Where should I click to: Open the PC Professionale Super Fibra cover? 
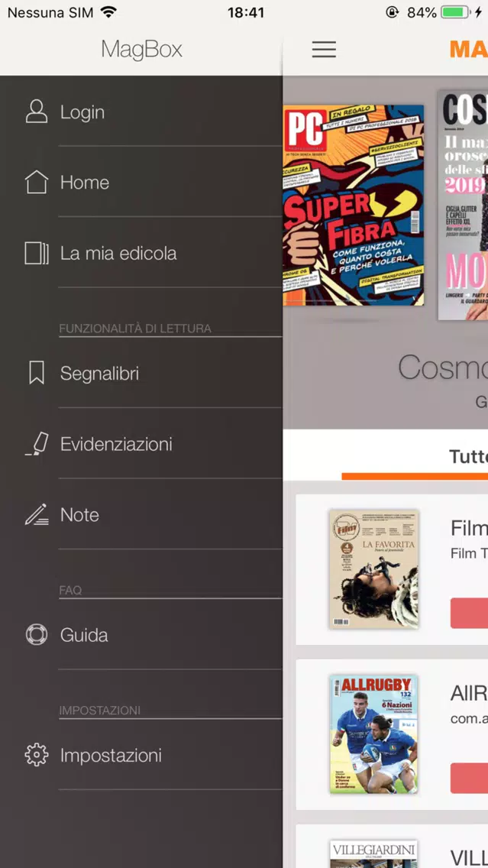pos(353,205)
